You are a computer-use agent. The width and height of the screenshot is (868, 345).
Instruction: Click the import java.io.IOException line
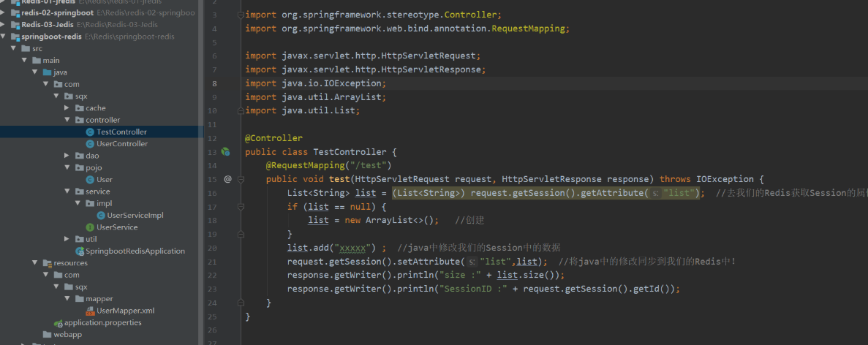pyautogui.click(x=315, y=83)
